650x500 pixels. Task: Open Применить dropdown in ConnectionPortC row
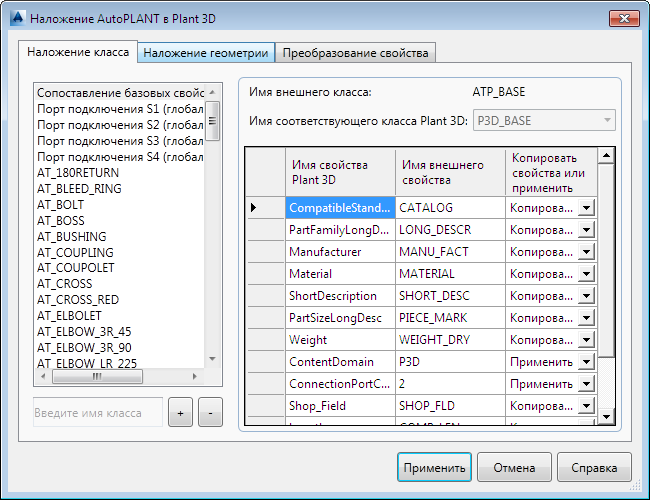pos(587,384)
